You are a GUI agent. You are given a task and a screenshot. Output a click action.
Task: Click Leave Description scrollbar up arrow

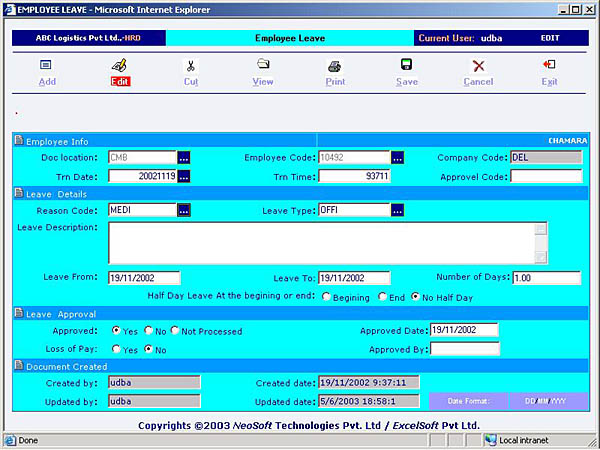click(541, 229)
